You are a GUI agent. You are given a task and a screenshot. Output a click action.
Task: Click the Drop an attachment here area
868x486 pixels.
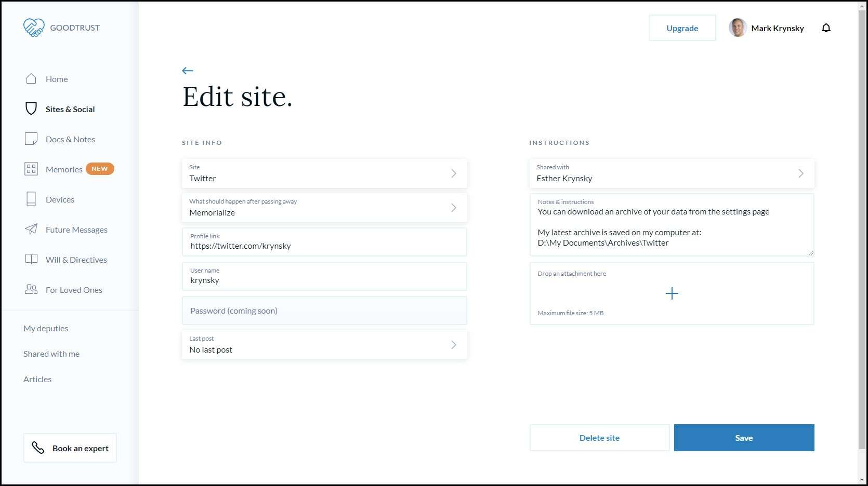click(672, 293)
